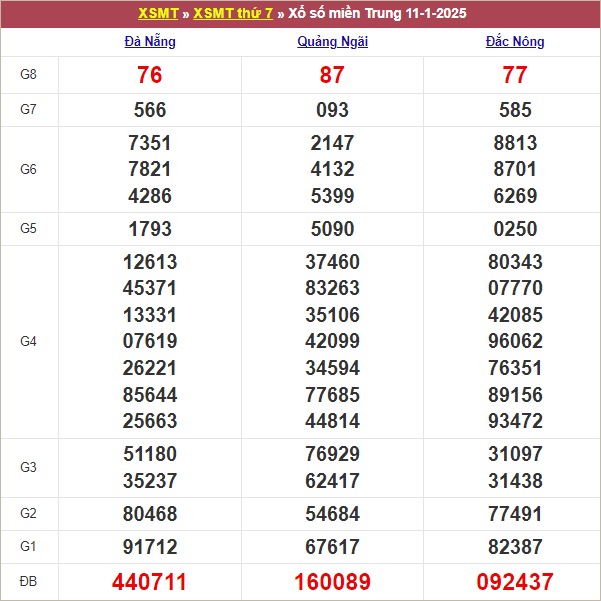Click Quảng Ngãi G2 number 54684
601x601 pixels.
click(332, 514)
